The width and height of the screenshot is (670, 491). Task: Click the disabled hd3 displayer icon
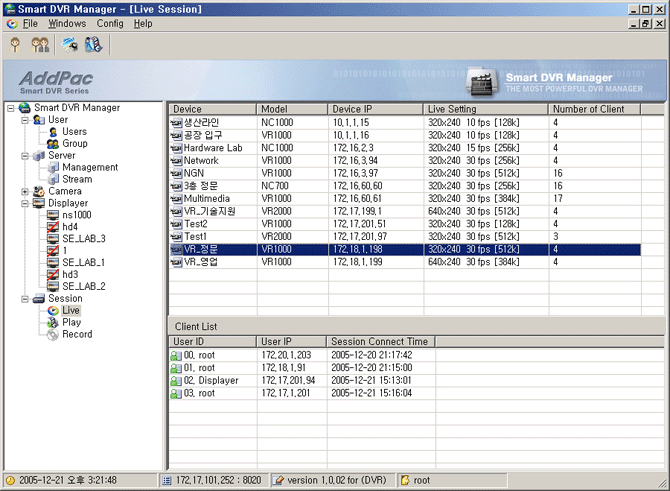[53, 274]
